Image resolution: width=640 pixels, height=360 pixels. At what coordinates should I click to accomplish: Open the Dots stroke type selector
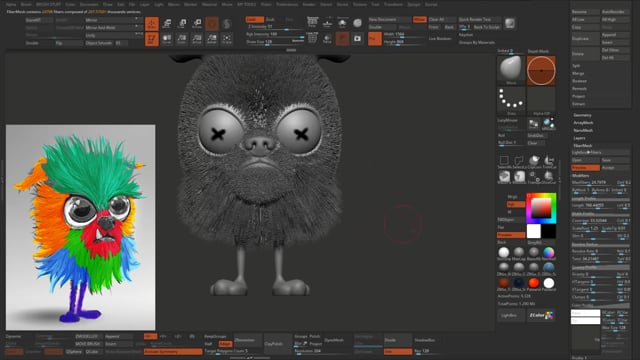point(511,100)
